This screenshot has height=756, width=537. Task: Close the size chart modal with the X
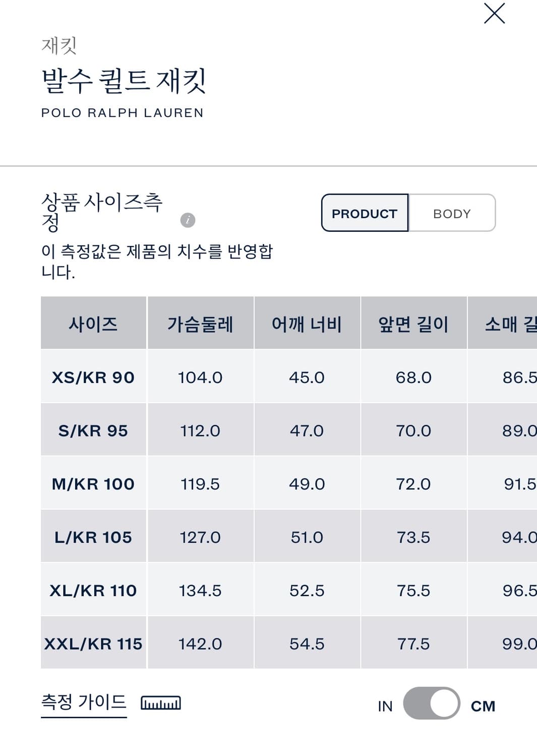coord(494,14)
